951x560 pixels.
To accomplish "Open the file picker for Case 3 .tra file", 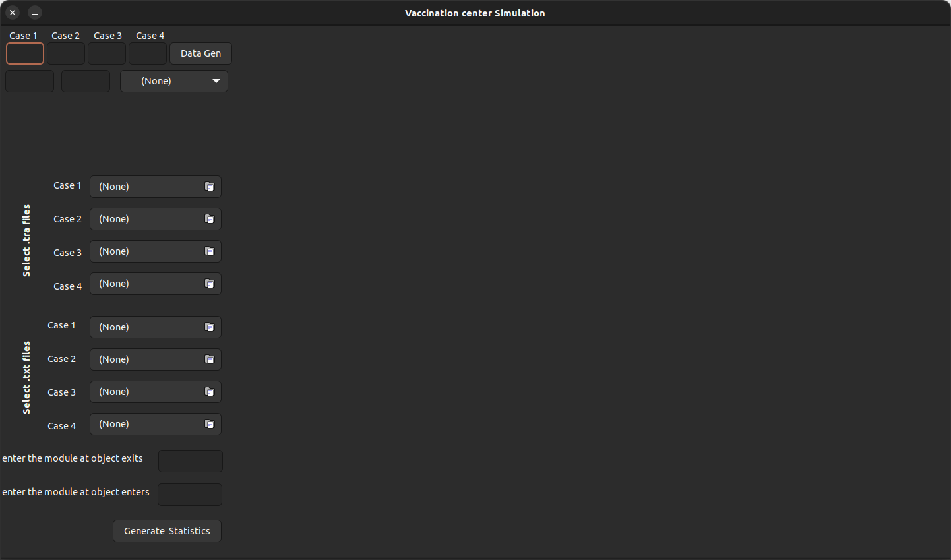I will pyautogui.click(x=210, y=251).
